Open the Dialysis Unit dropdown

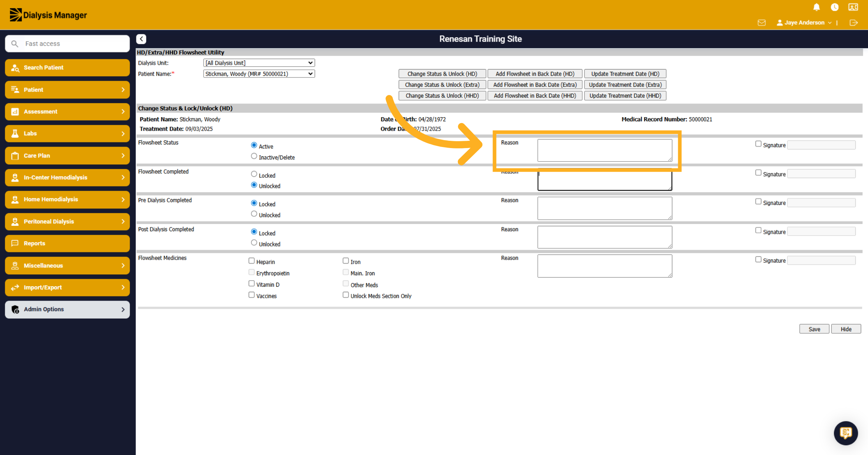pyautogui.click(x=259, y=63)
